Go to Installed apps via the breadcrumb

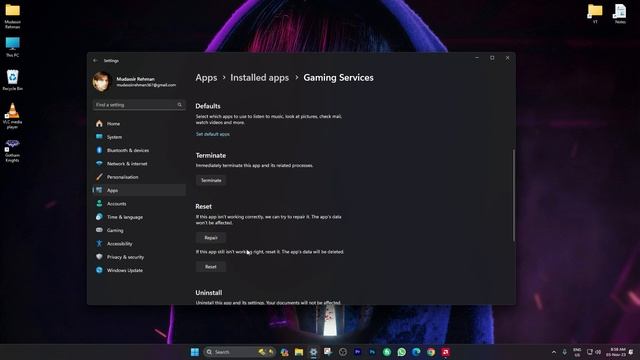click(260, 78)
